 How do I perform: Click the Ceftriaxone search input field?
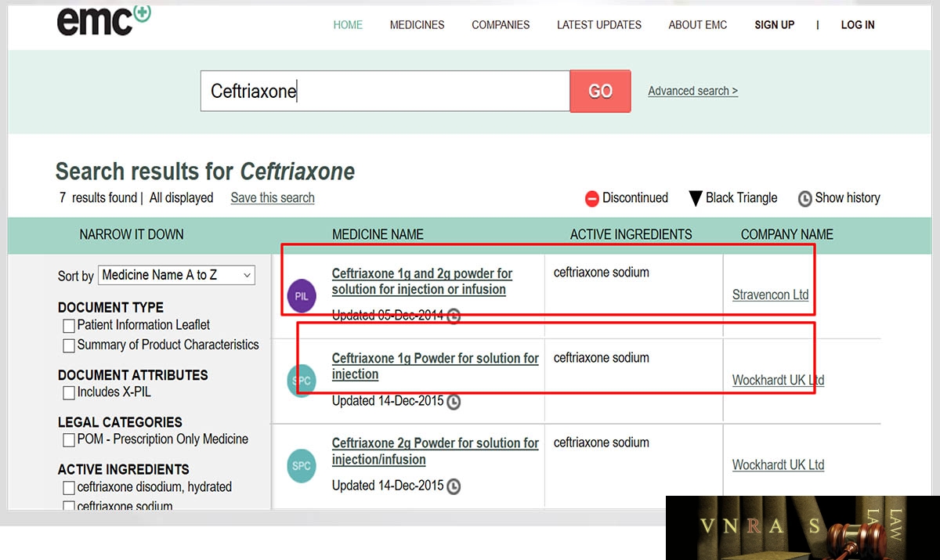[385, 91]
